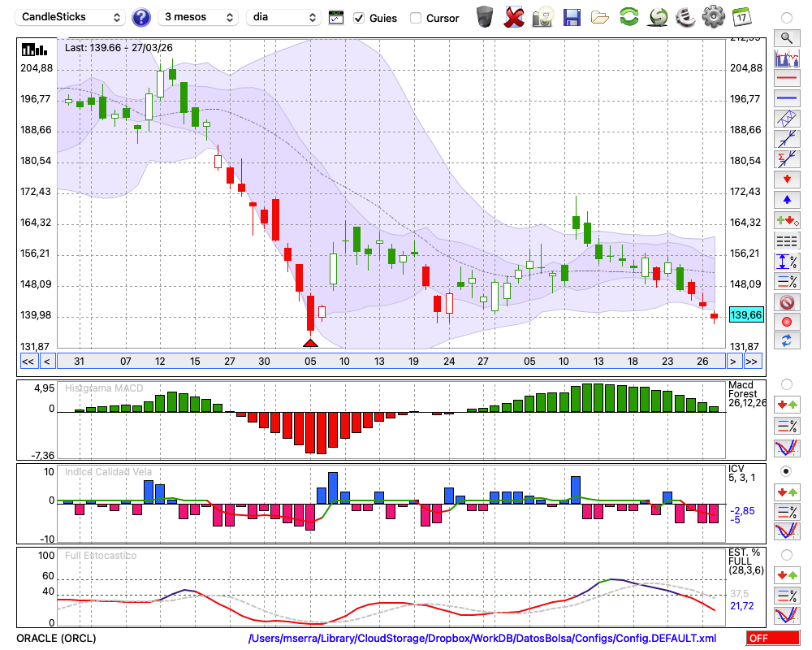Viewport: 812px width, 650px height.
Task: Click the magnifying glass zoom tool
Action: (786, 37)
